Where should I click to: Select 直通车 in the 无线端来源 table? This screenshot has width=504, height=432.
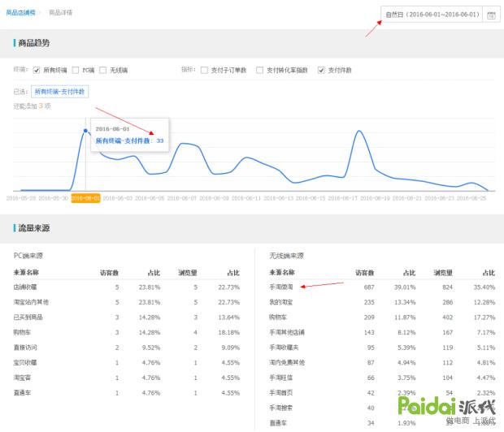(x=382, y=423)
